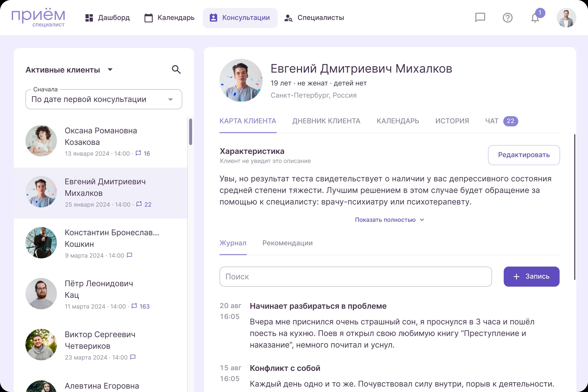Click client card scrollbar on right
Screen dimensions: 588x392
point(575,207)
